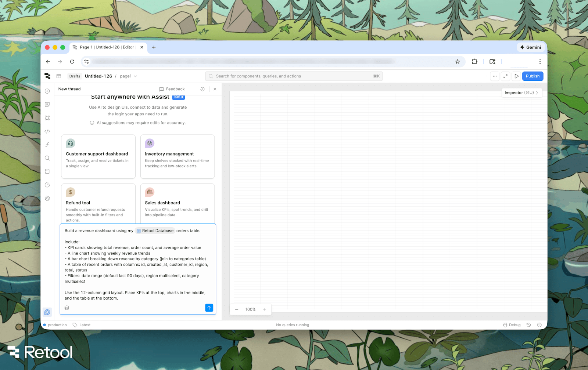The width and height of the screenshot is (588, 370).
Task: Open the Debug panel
Action: (512, 324)
